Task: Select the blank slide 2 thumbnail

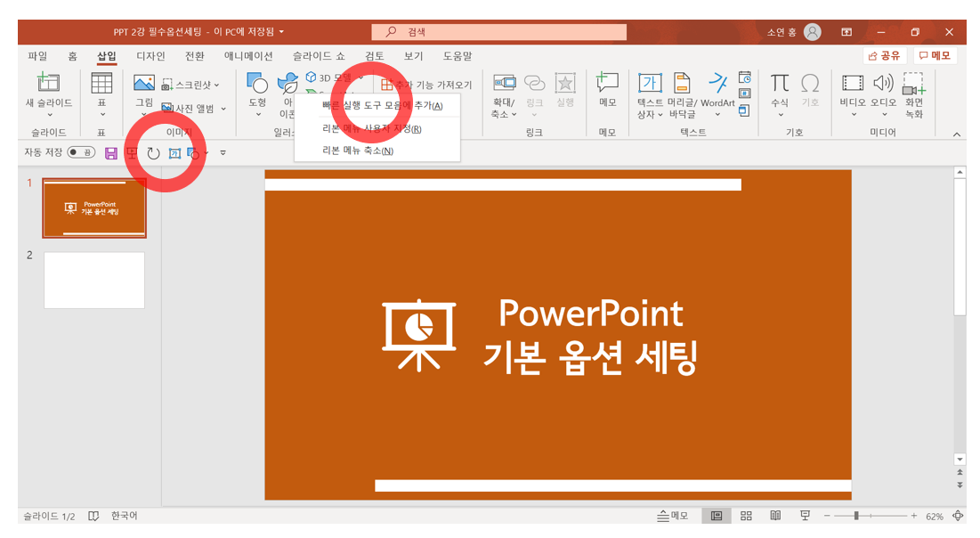Action: pos(94,280)
